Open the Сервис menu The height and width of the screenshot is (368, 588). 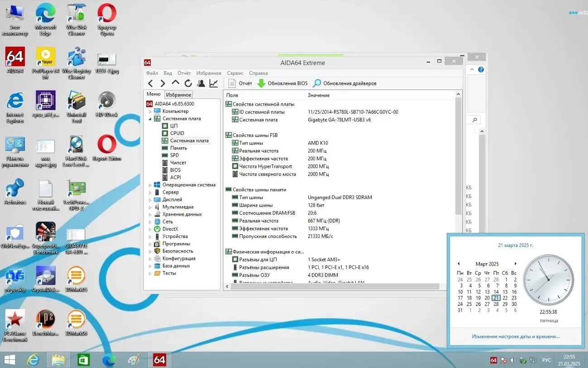tap(235, 73)
